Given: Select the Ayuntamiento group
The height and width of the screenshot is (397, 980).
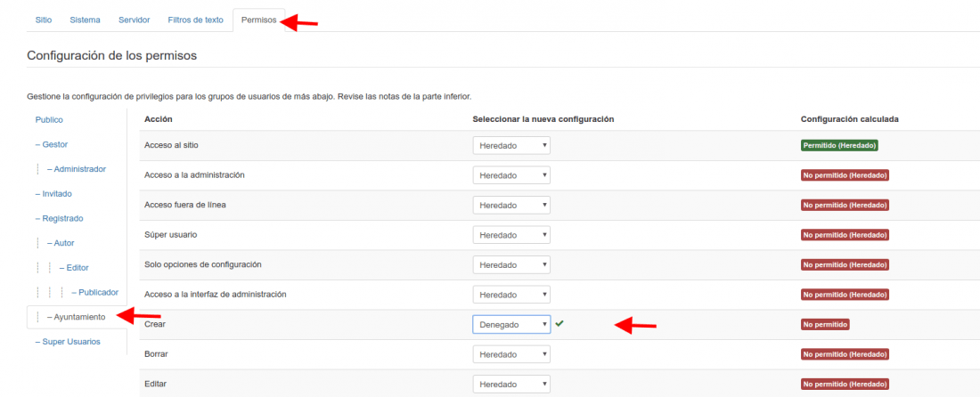Looking at the screenshot, I should 77,317.
